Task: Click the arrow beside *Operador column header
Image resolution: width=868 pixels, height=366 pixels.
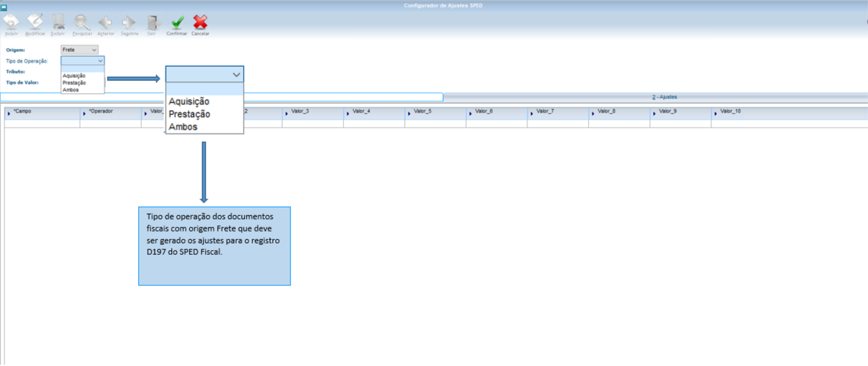Action: click(x=84, y=114)
